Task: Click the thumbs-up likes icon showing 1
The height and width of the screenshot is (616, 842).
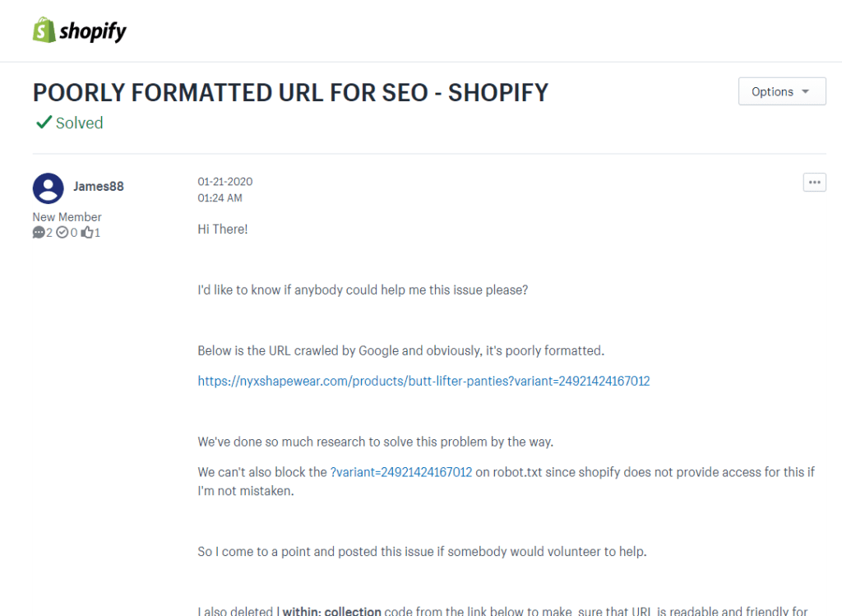Action: pos(87,232)
